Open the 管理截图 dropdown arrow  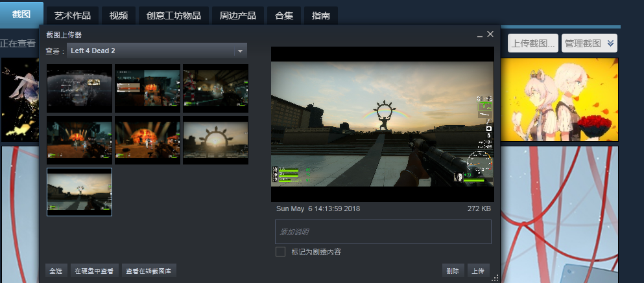pyautogui.click(x=611, y=43)
